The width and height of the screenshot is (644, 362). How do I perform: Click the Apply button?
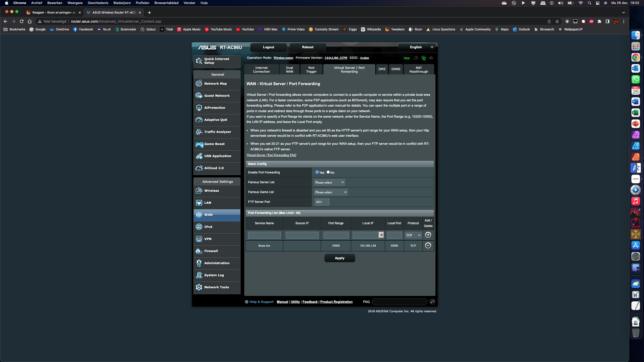tap(340, 258)
